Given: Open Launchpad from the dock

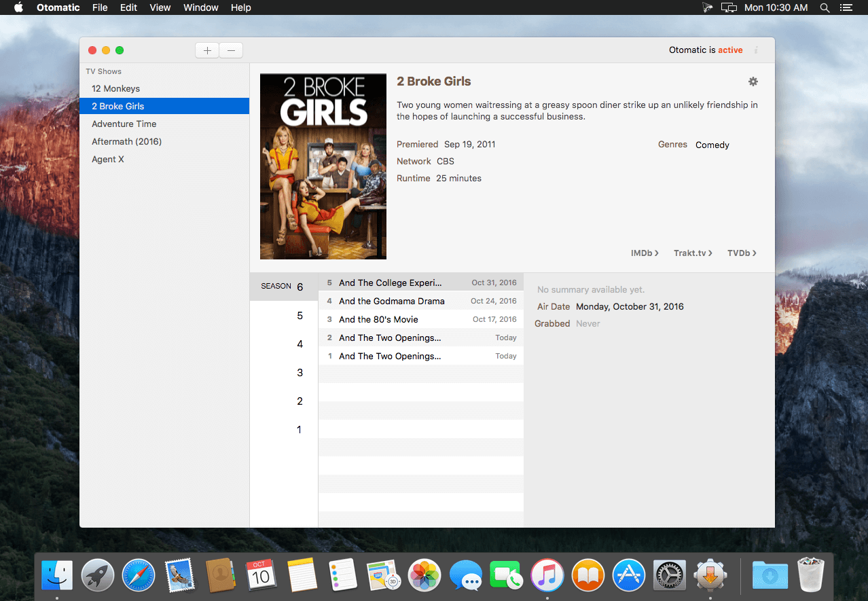Looking at the screenshot, I should click(98, 576).
